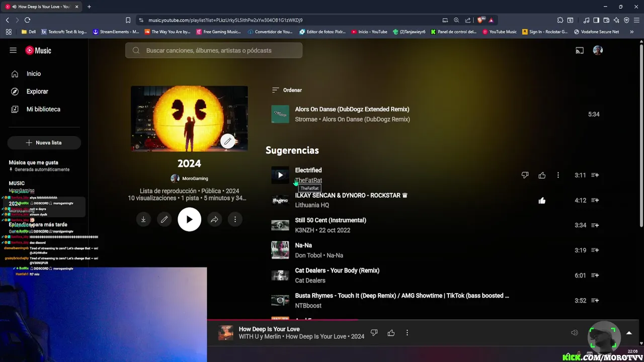Open the Dell bookmarks folder
Screen dimensions: 644x362
click(x=29, y=32)
